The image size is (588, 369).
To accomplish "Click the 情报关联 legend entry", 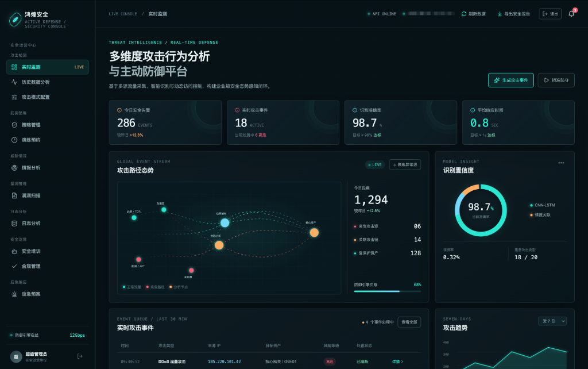I will pos(540,215).
